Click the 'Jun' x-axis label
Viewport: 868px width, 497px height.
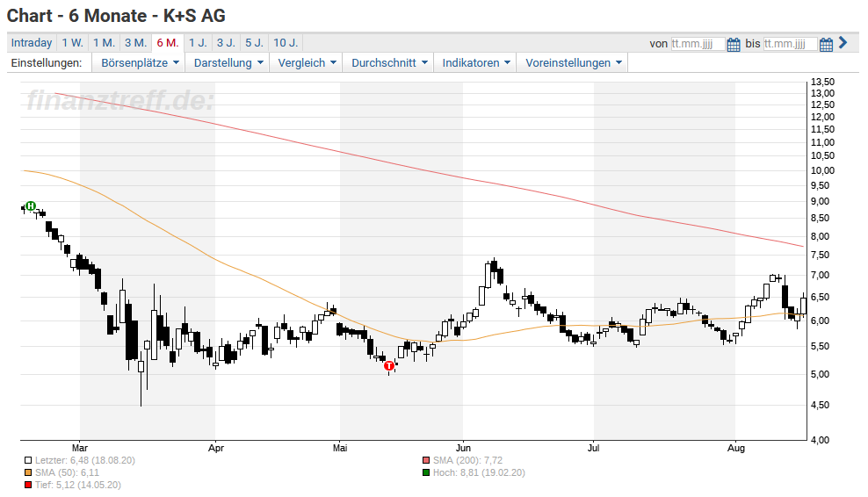click(x=463, y=448)
